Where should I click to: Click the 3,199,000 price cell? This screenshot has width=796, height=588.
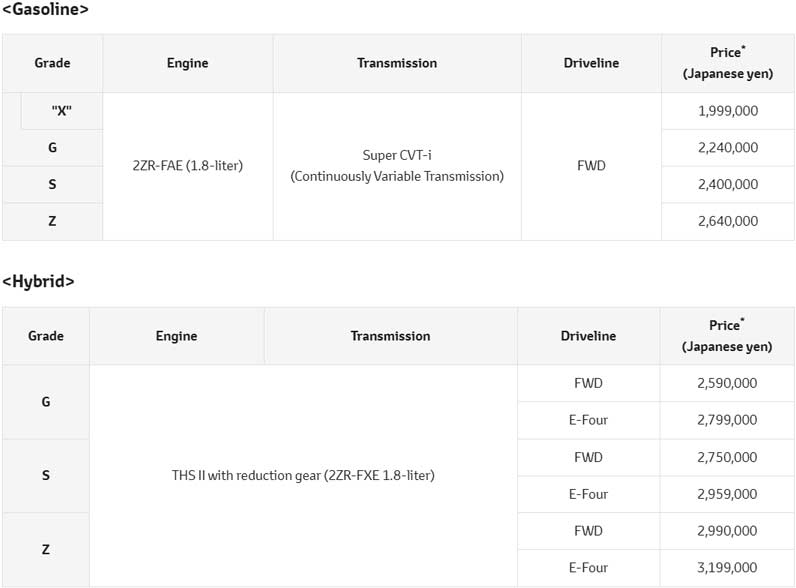click(x=726, y=568)
